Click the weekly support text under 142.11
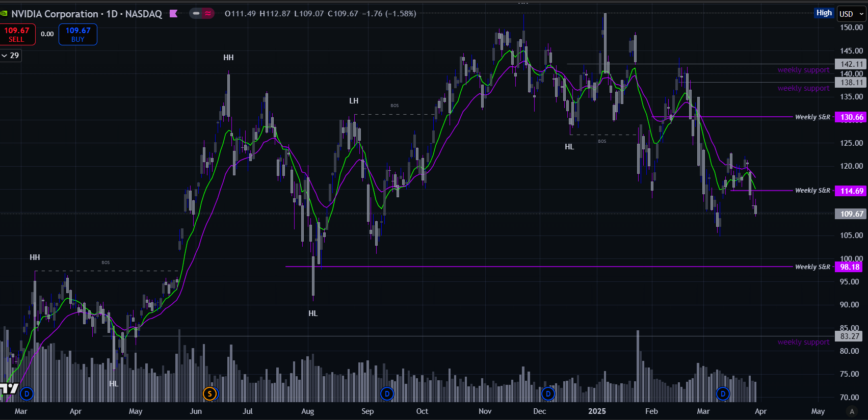This screenshot has width=868, height=420. (803, 70)
